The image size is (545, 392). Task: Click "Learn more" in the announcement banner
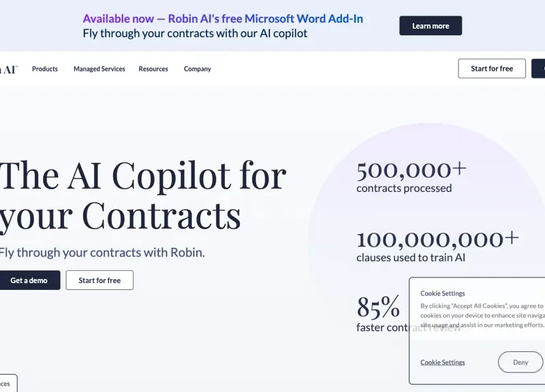point(431,25)
